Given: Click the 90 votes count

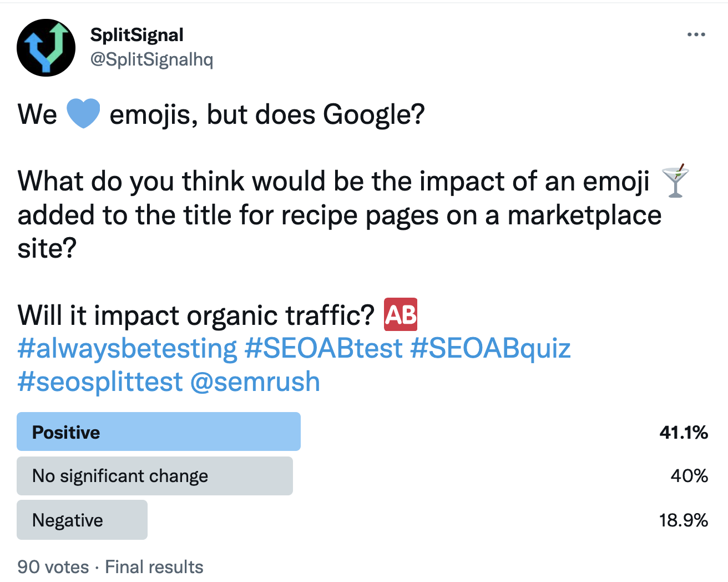Looking at the screenshot, I should [53, 567].
